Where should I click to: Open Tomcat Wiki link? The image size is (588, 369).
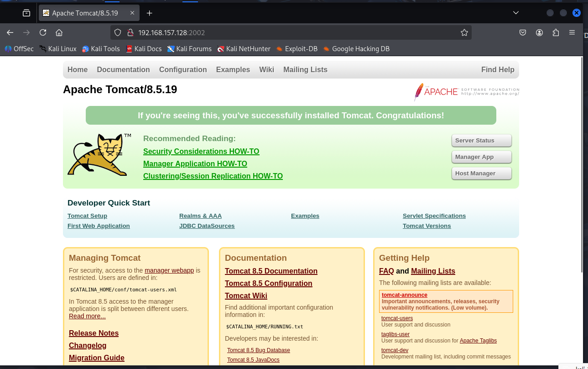click(x=246, y=295)
